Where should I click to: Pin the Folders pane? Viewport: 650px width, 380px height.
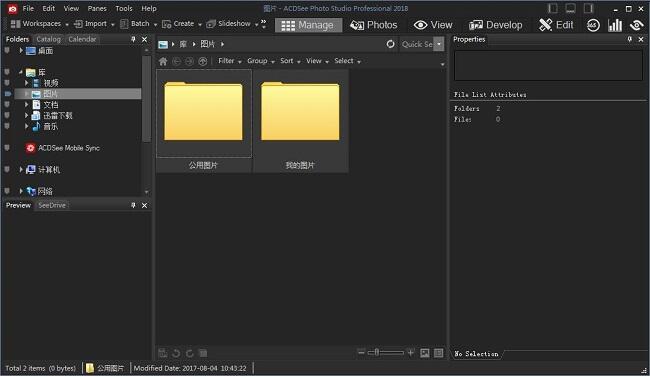pos(133,39)
